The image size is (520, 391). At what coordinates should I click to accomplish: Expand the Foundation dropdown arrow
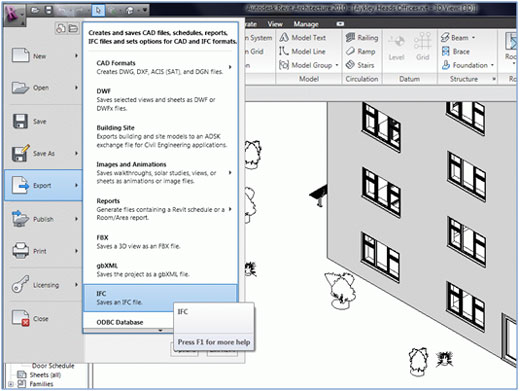click(x=492, y=65)
